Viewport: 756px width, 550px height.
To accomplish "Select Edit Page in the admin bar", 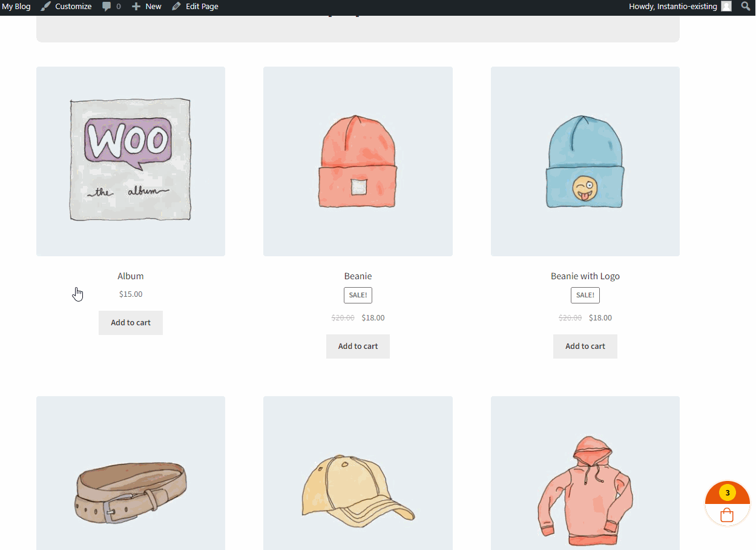I will pos(195,7).
